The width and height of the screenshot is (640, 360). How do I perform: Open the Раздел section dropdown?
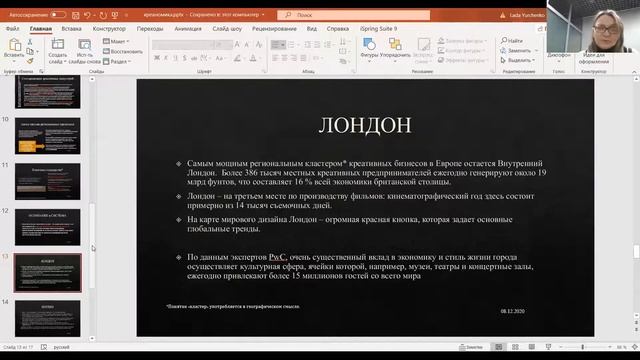[x=117, y=61]
